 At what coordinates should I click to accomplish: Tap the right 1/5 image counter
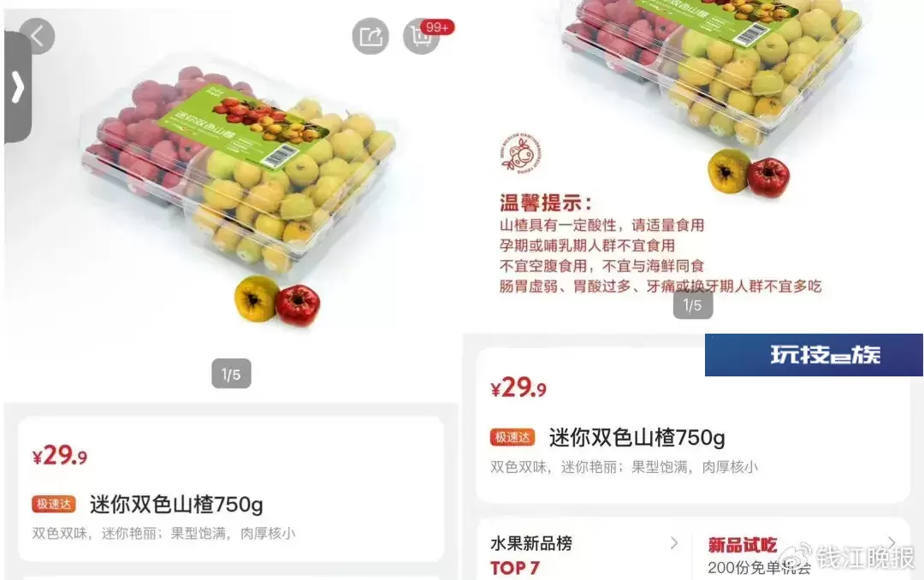[x=693, y=305]
